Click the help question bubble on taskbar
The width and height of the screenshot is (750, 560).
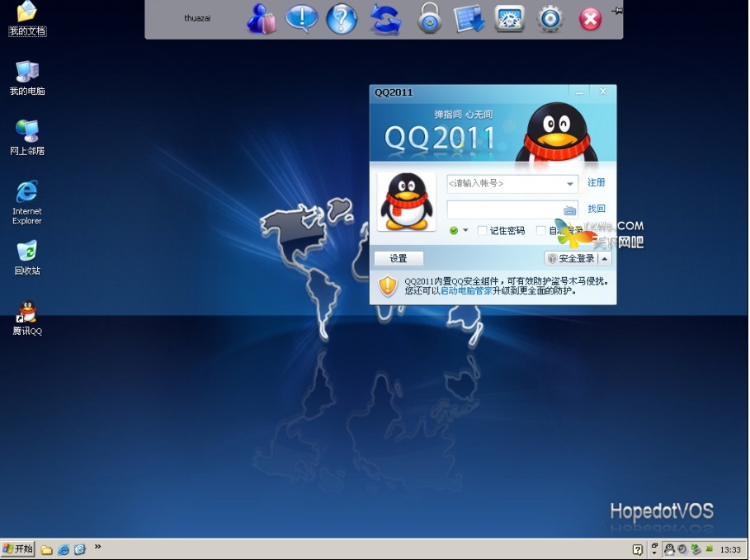click(x=638, y=550)
